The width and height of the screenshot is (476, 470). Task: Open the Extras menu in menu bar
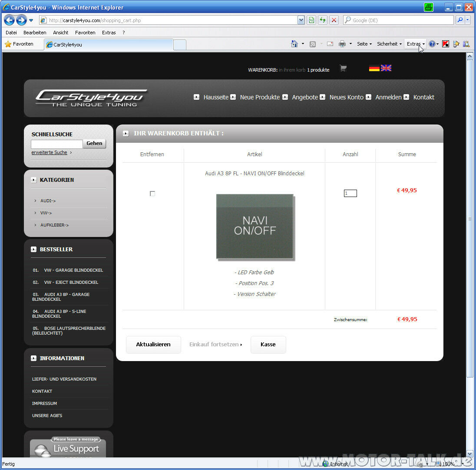point(109,33)
